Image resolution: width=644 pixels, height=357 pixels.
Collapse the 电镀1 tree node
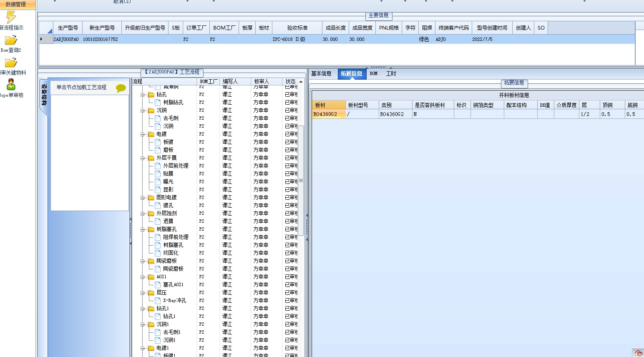click(143, 348)
